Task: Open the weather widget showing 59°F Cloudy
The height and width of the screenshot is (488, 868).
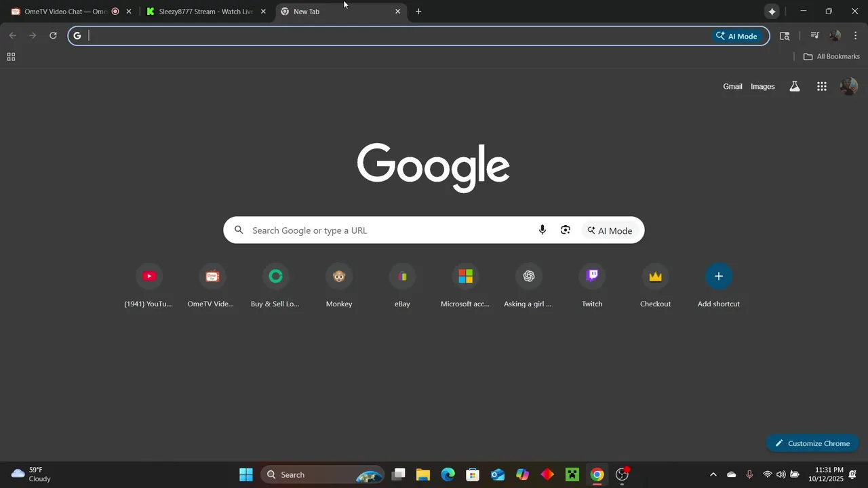Action: pyautogui.click(x=32, y=474)
